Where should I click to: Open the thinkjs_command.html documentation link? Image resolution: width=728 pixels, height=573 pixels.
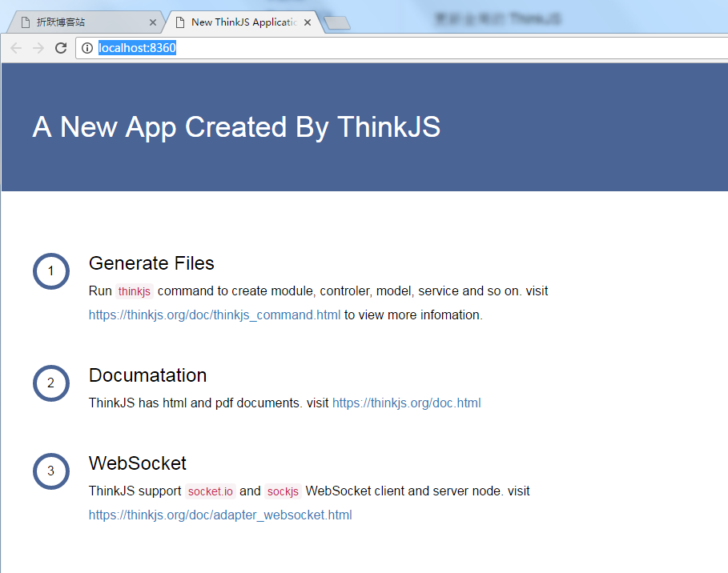click(215, 315)
